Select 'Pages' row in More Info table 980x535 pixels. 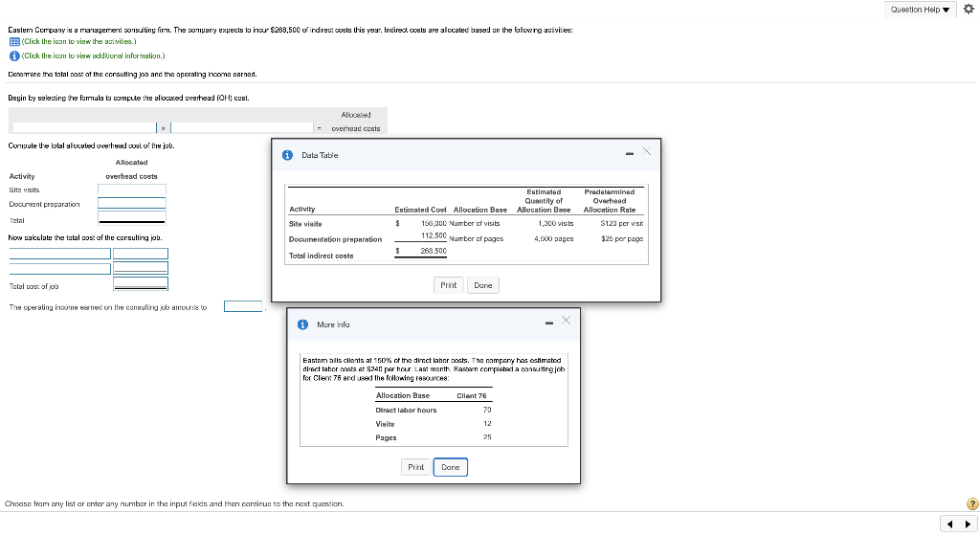pos(386,437)
